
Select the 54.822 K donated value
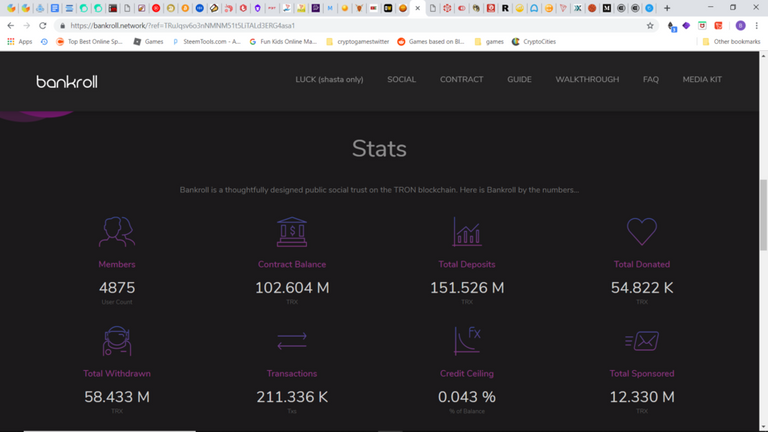pyautogui.click(x=642, y=288)
